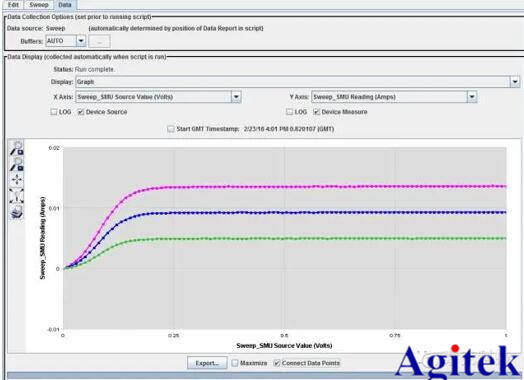Click the ellipsis button beside Buffers

(99, 42)
